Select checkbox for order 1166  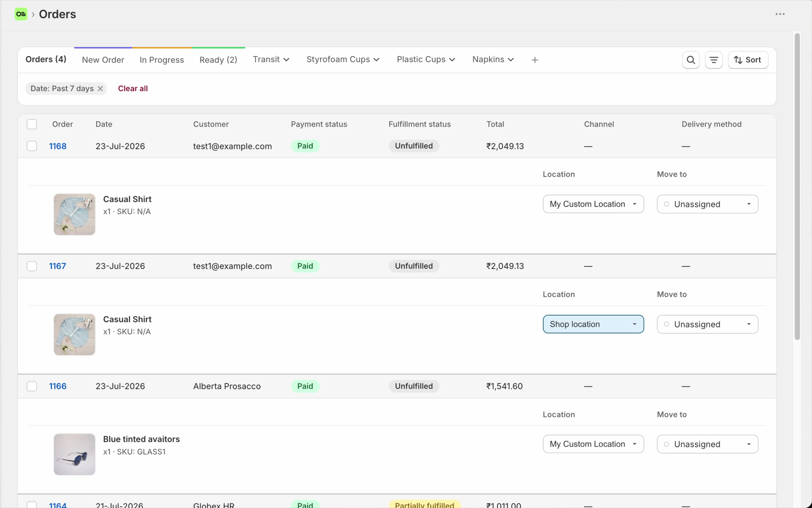coord(32,386)
